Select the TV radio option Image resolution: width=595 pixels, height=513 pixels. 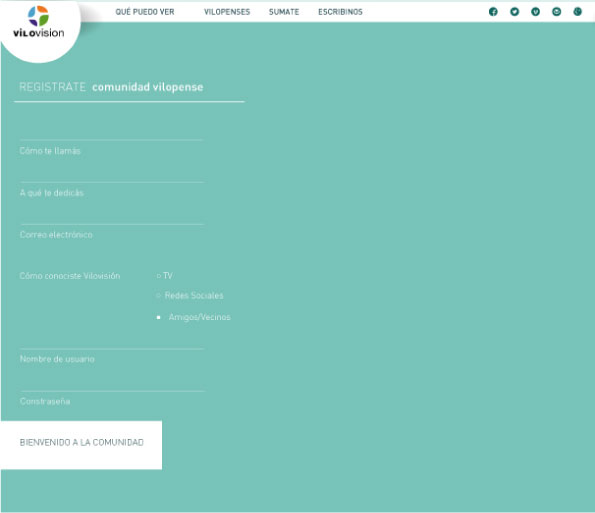159,276
